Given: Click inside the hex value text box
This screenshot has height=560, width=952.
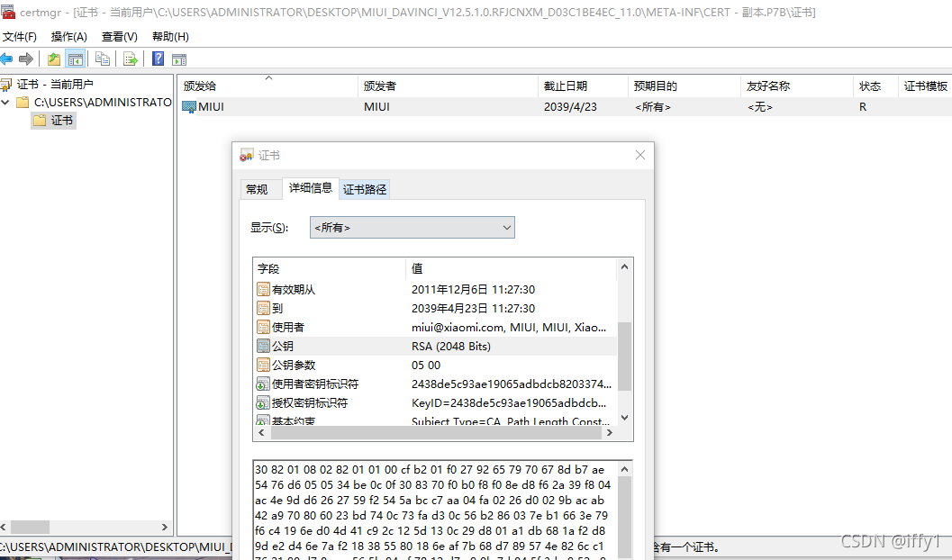Looking at the screenshot, I should click(x=435, y=510).
